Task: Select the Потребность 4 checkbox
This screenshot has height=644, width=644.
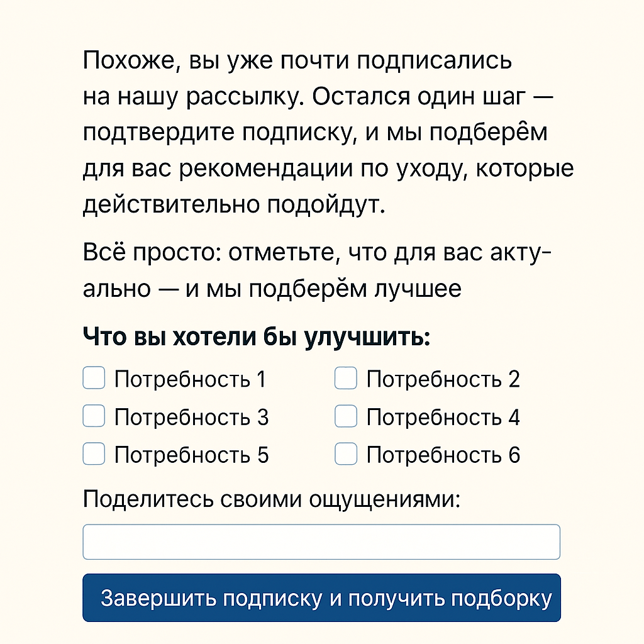Action: [x=345, y=416]
